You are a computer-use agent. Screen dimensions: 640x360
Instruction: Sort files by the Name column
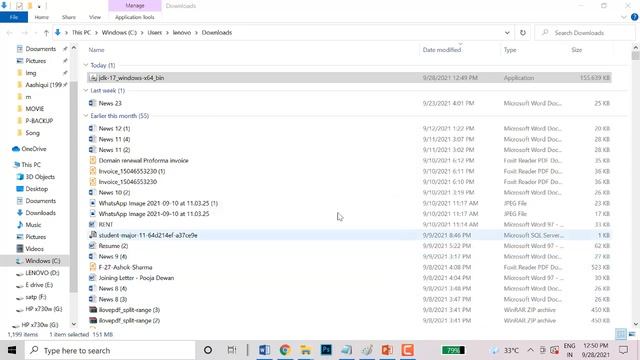tap(96, 50)
